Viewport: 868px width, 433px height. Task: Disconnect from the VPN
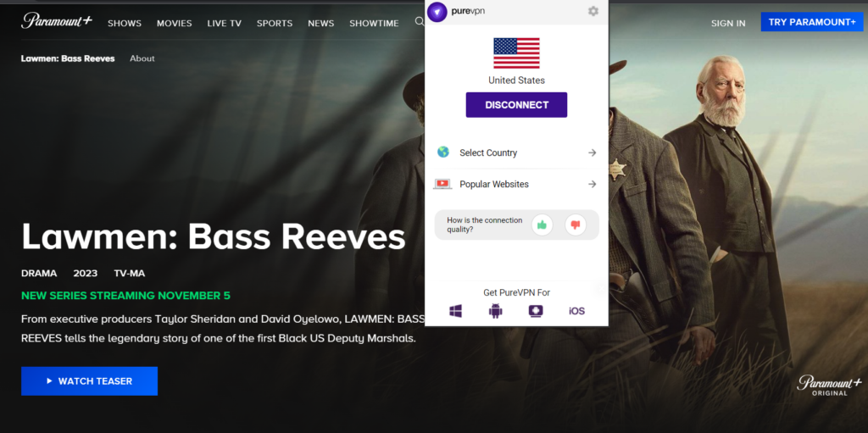pos(516,105)
